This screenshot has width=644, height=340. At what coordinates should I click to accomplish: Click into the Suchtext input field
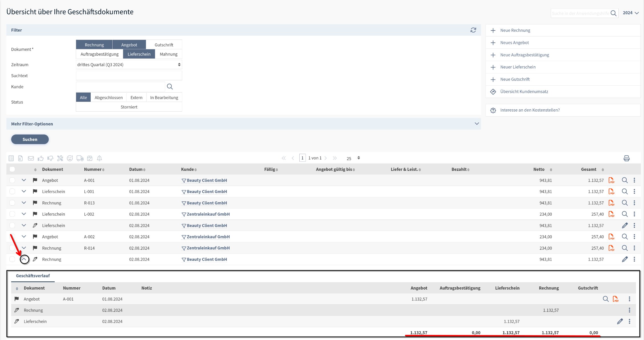pyautogui.click(x=129, y=76)
